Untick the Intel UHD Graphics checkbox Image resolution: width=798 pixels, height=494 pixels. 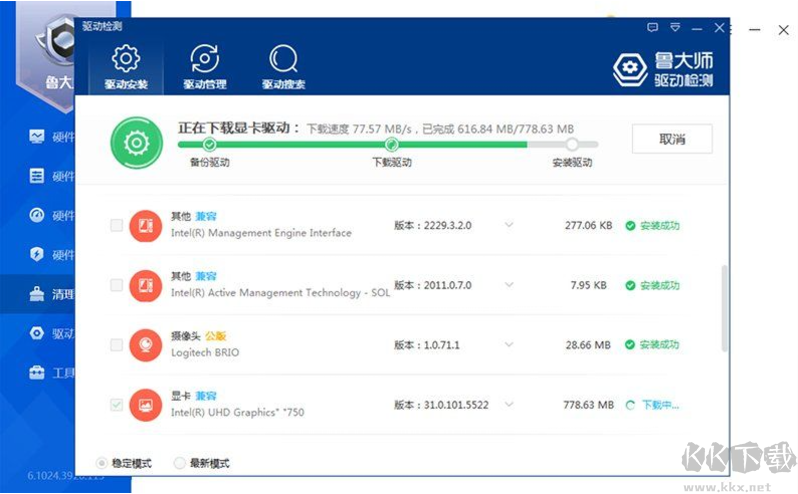tap(117, 405)
